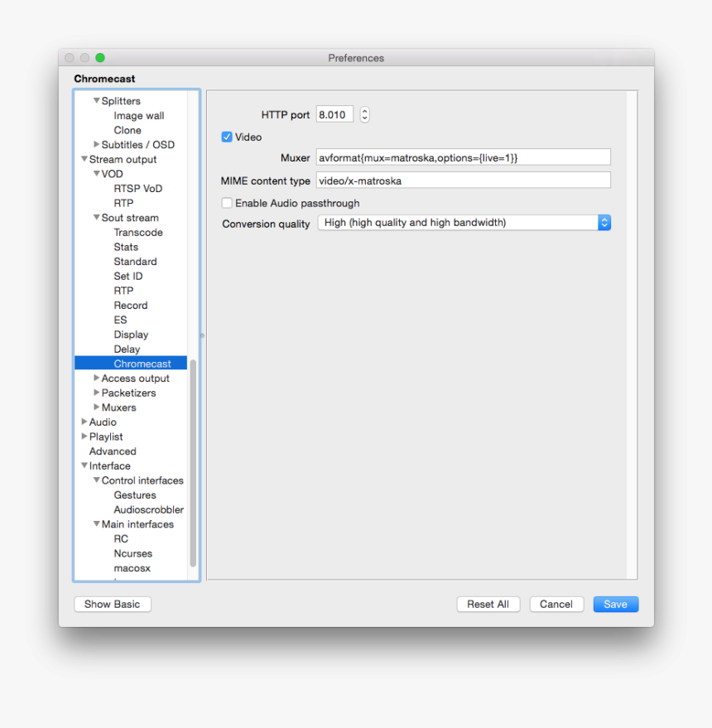The width and height of the screenshot is (712, 728).
Task: Expand the Packetizers tree arrow
Action: (x=97, y=393)
